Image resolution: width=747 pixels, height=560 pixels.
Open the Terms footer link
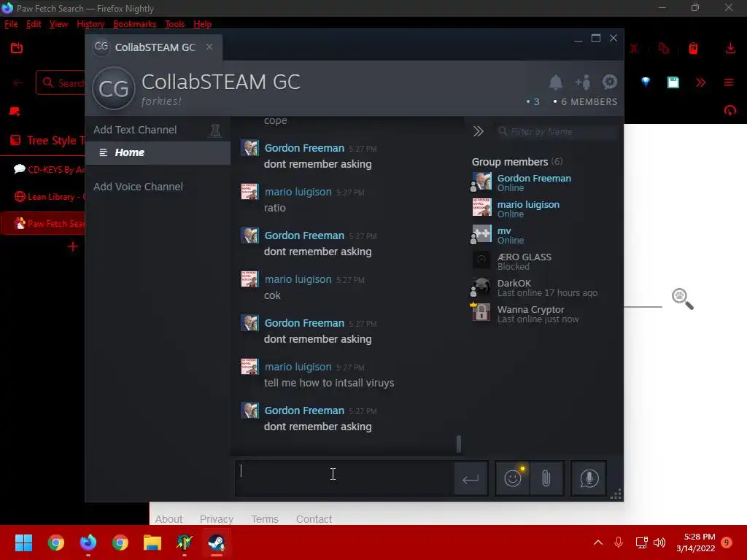point(264,518)
